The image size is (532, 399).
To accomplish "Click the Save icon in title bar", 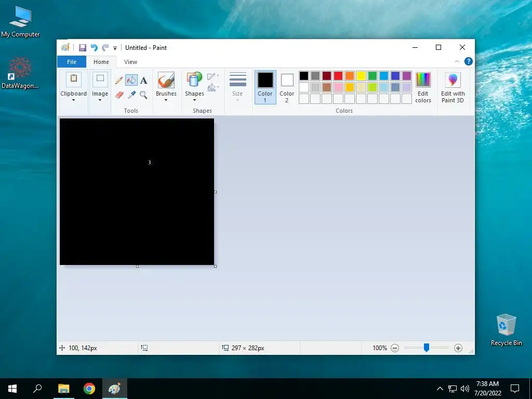I will pyautogui.click(x=83, y=48).
